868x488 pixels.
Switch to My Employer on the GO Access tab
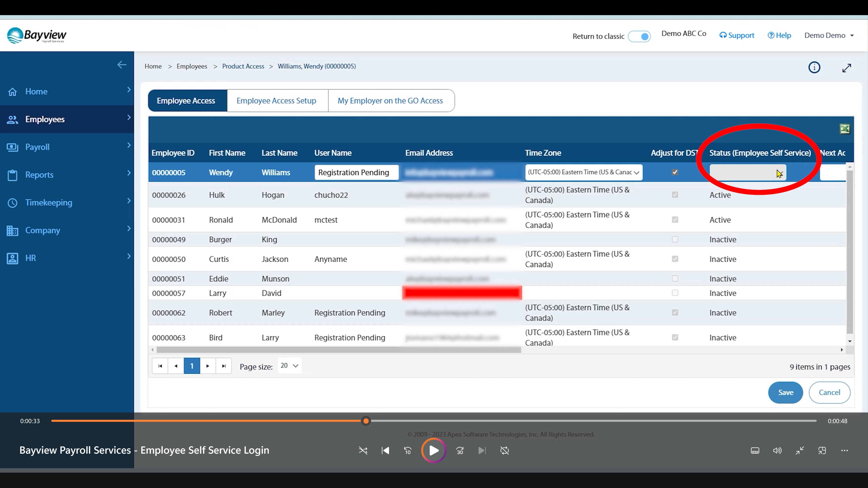[390, 100]
